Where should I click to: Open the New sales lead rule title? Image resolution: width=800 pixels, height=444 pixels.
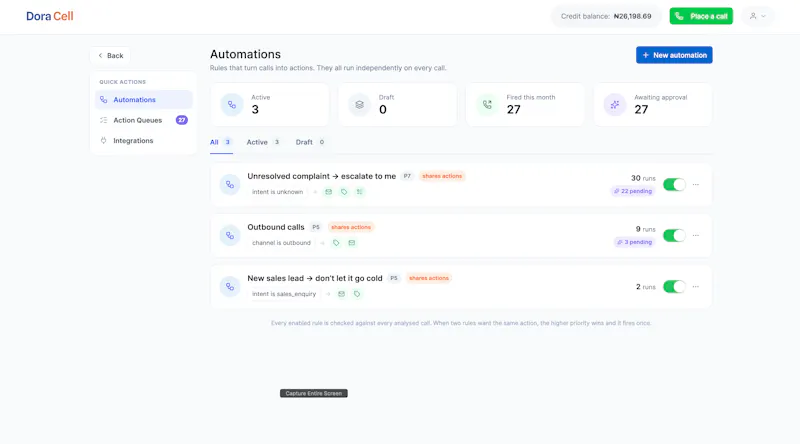(x=315, y=278)
